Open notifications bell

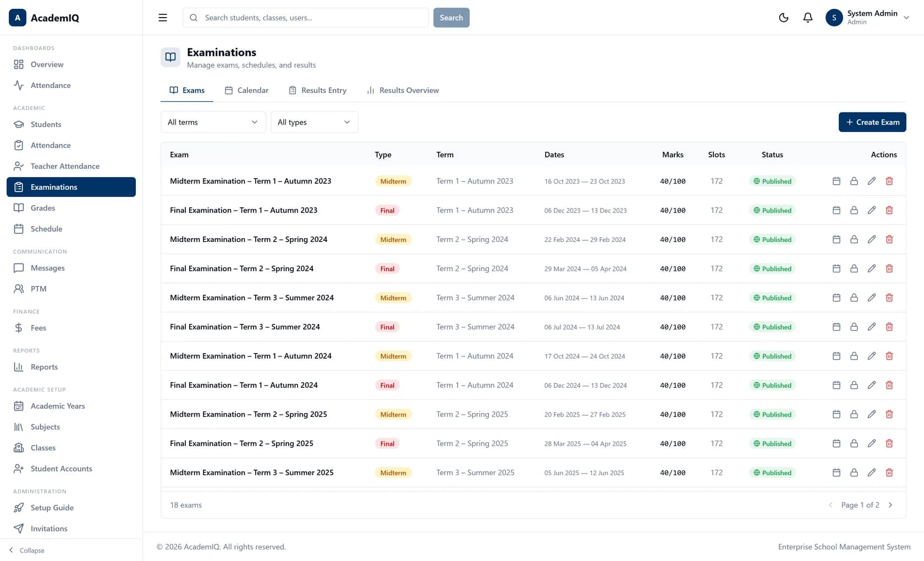click(808, 18)
